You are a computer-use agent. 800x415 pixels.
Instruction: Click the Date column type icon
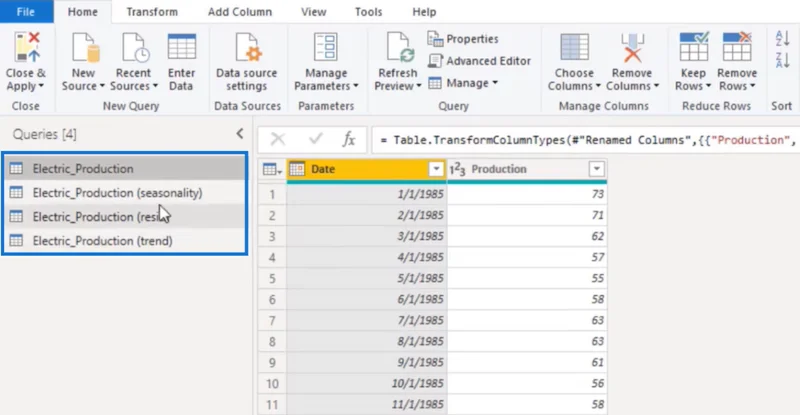point(297,169)
